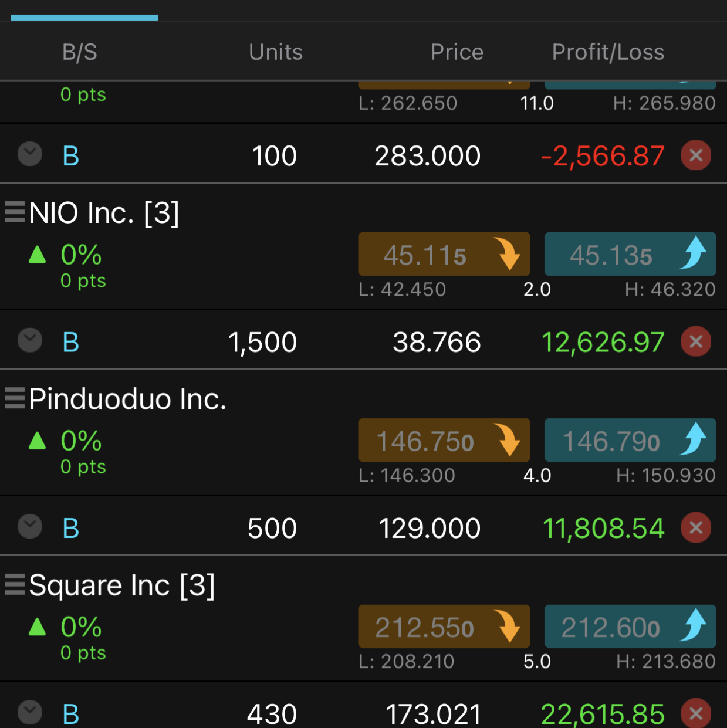Close the Square Inc 430-unit position
The width and height of the screenshot is (727, 728).
click(696, 713)
